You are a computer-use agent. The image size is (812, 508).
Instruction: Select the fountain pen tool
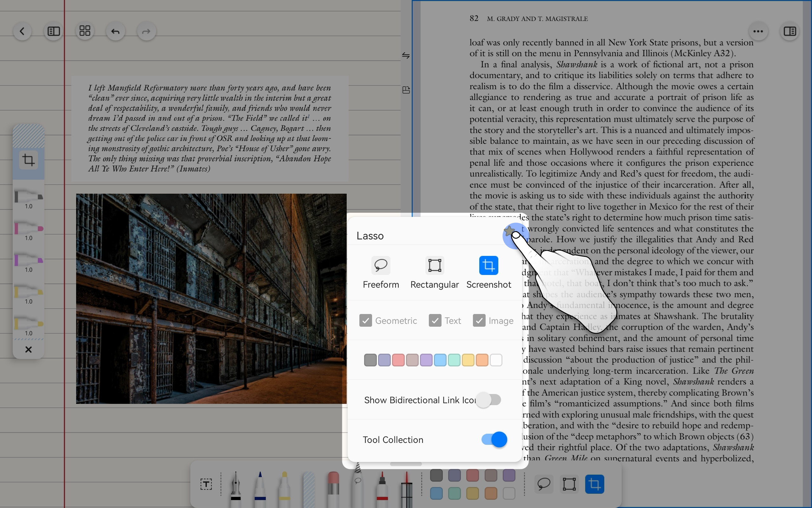(236, 489)
